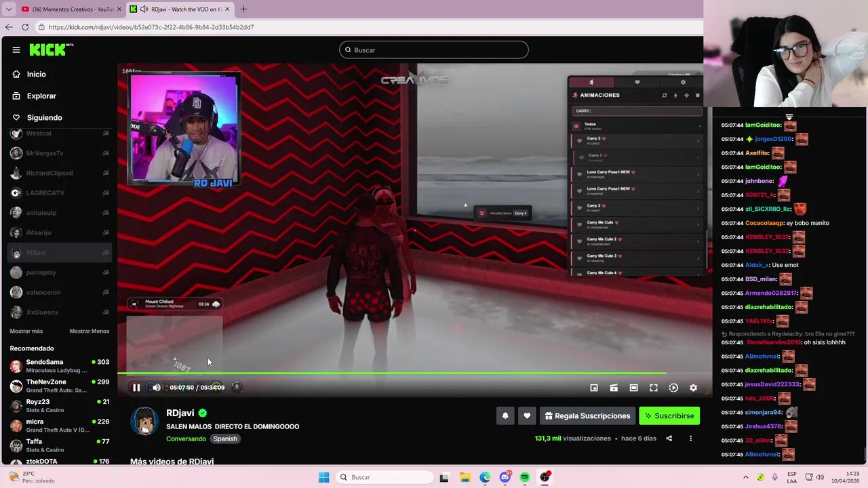Image resolution: width=868 pixels, height=488 pixels.
Task: Open followed channel LAGRECATV
Action: point(60,193)
